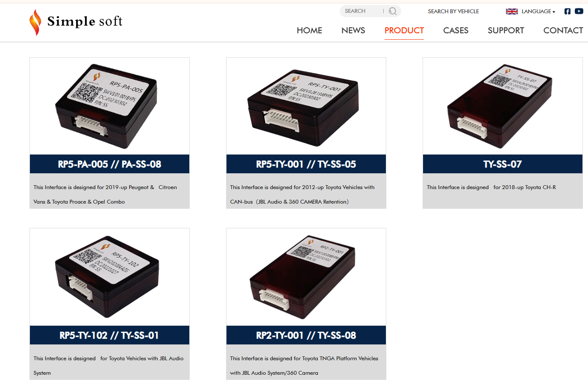This screenshot has width=588, height=385.
Task: Click the TY-SS-07 title banner
Action: 503,164
